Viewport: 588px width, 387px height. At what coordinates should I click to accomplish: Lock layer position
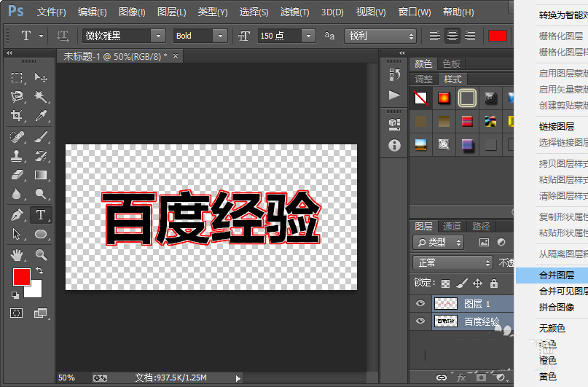point(478,283)
